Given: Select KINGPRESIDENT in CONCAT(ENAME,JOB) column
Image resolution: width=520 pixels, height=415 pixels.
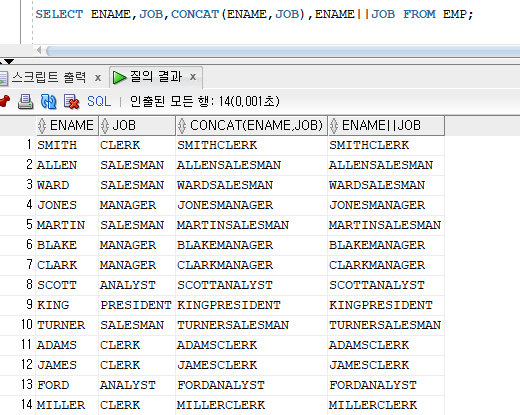Looking at the screenshot, I should 251,305.
